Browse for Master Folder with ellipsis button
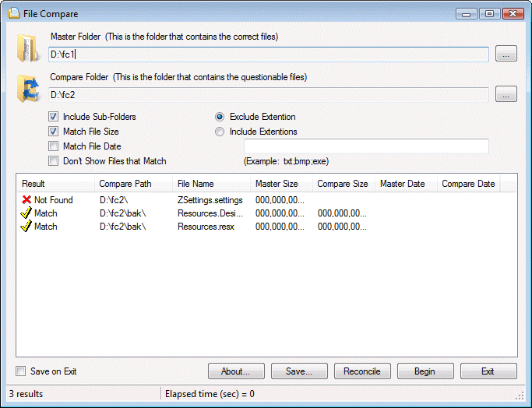 (506, 54)
